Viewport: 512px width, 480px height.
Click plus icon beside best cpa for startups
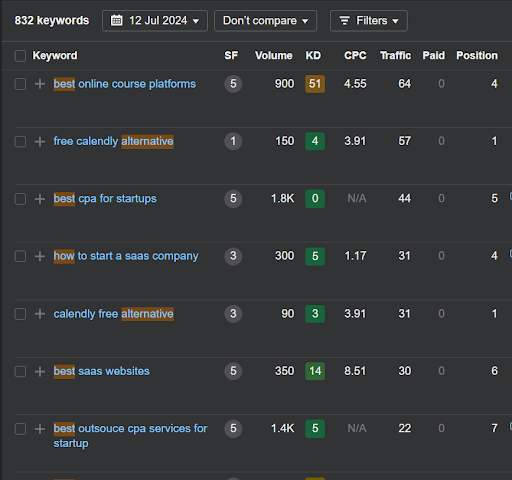(40, 199)
